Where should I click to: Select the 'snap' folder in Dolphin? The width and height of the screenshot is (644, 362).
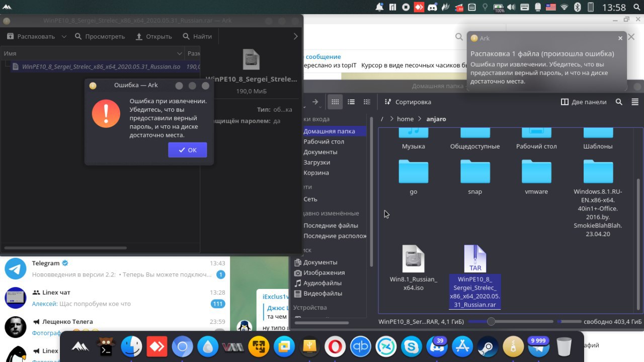click(x=475, y=177)
